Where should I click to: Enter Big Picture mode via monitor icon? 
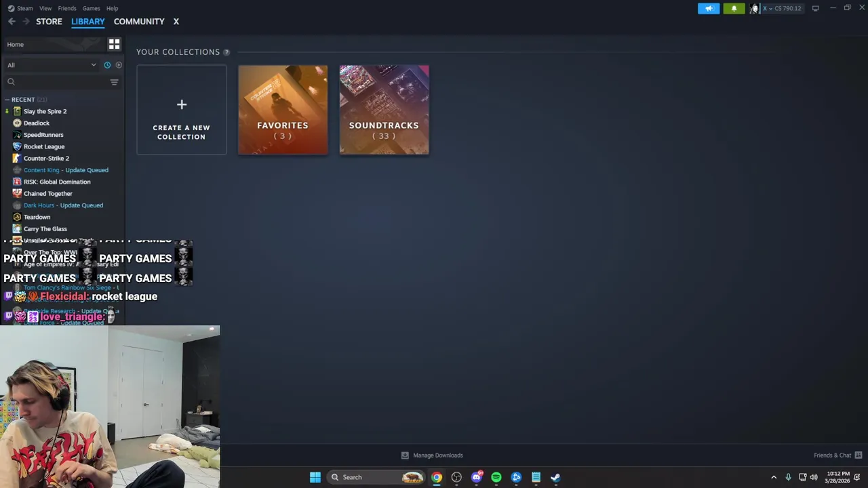pyautogui.click(x=815, y=8)
